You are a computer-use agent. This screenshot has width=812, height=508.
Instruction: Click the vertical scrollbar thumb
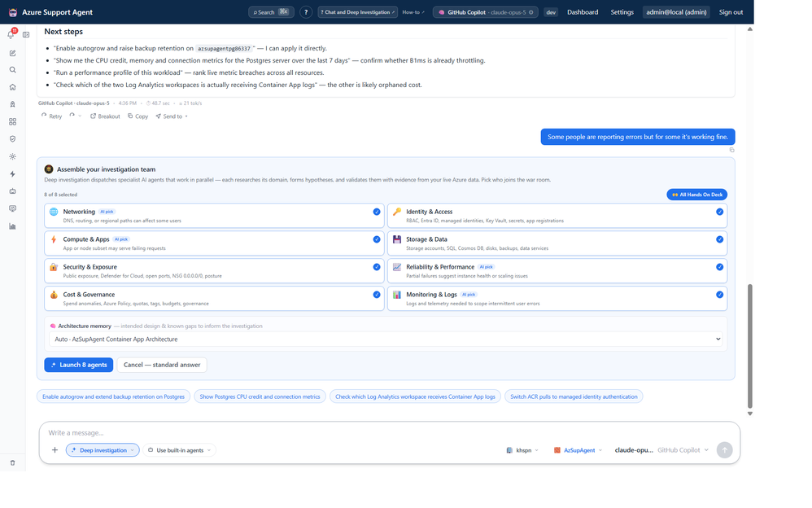pos(750,346)
